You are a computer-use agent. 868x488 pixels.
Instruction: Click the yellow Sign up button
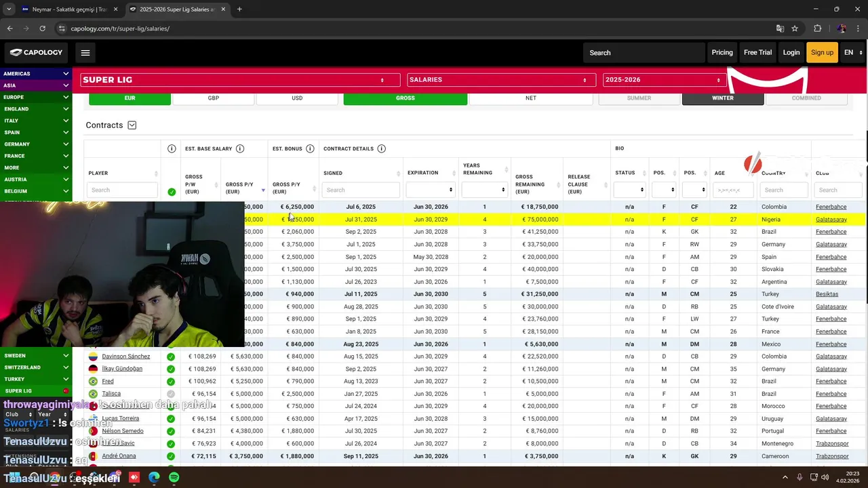822,52
